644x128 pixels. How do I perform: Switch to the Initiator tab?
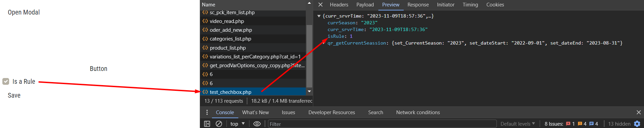click(446, 5)
